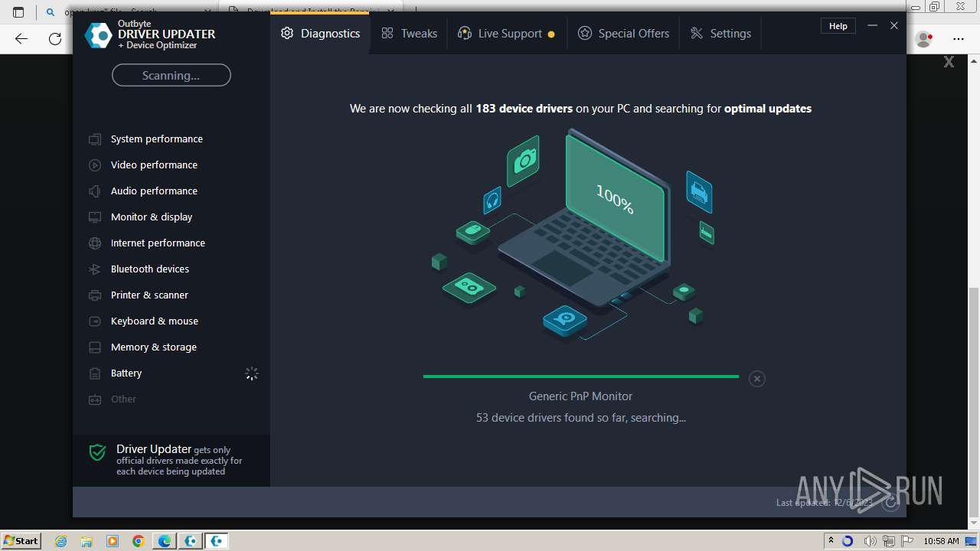Open the Diagnostics tab
Image resolution: width=980 pixels, height=551 pixels.
pos(320,34)
